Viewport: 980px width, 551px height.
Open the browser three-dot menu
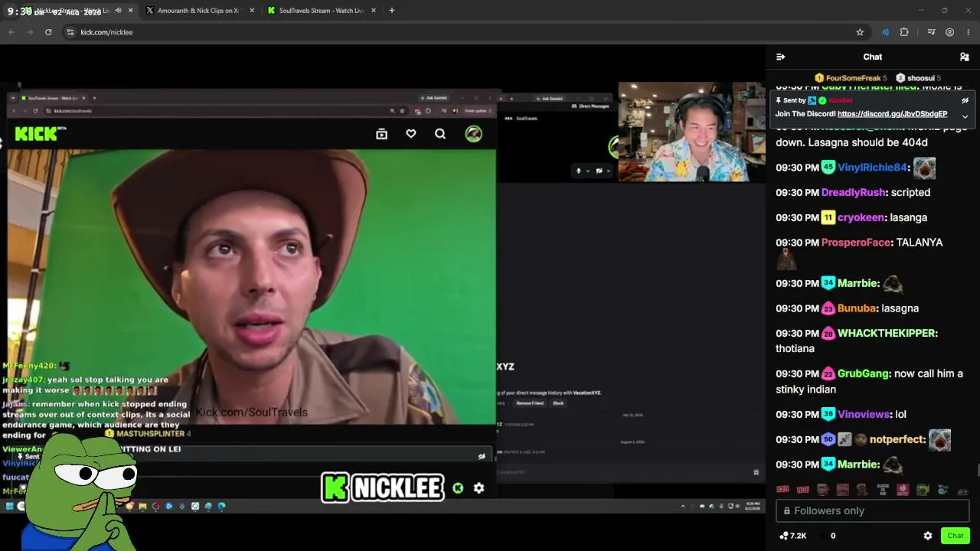pos(969,32)
